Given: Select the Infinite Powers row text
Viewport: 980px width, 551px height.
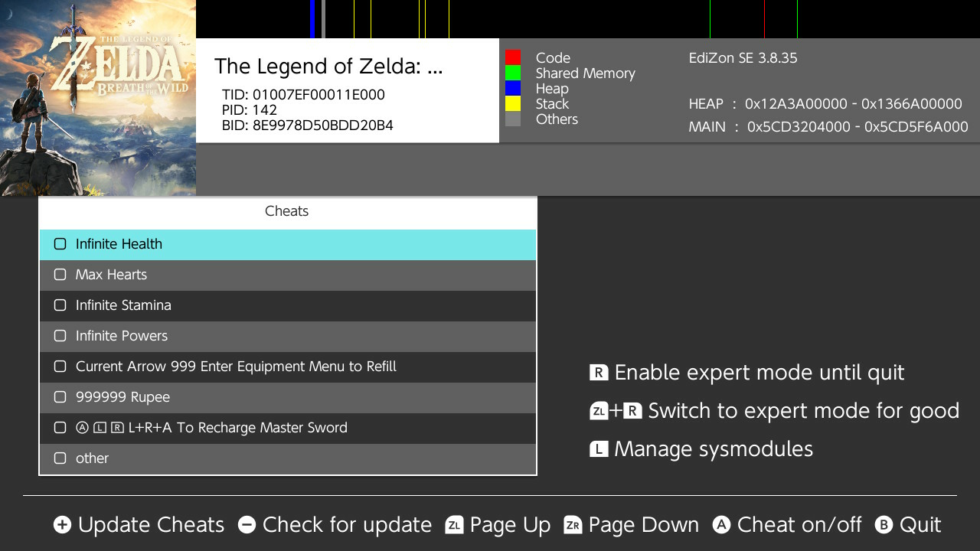Looking at the screenshot, I should (122, 336).
